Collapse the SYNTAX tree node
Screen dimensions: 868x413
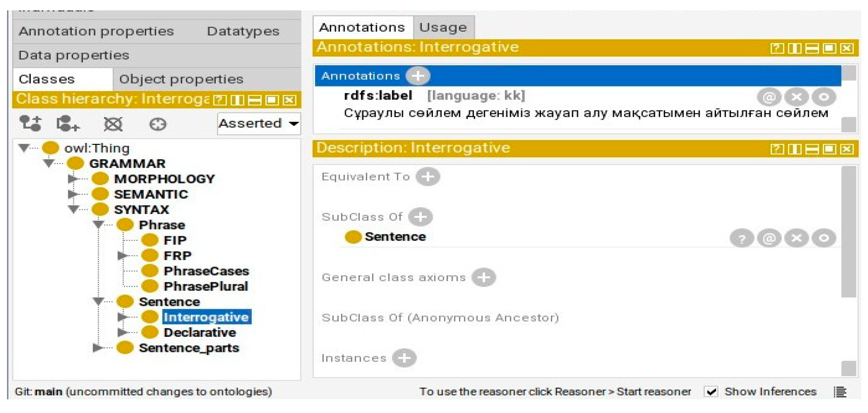73,209
